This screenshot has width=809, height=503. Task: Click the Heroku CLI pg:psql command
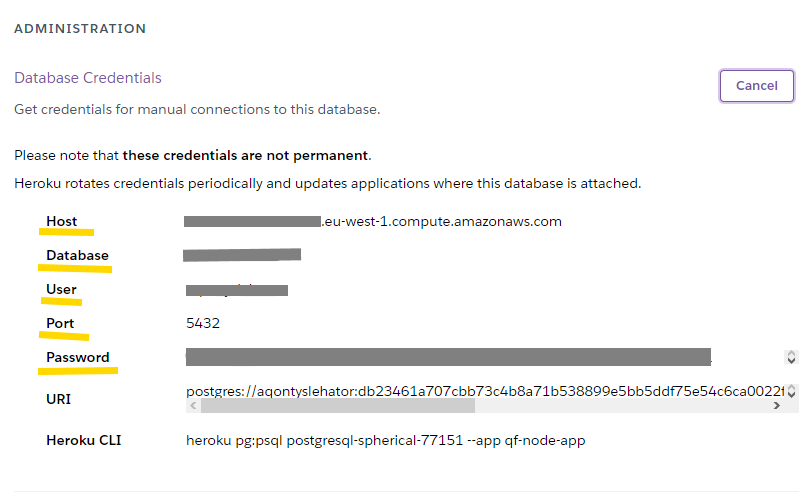click(385, 440)
